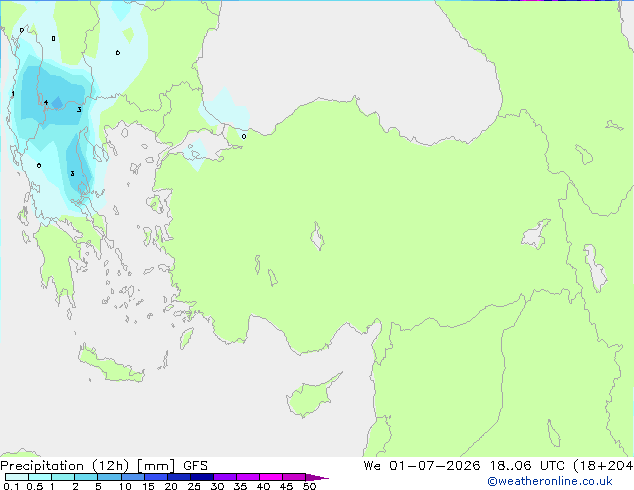Click the 1–2 mm legend swatch
The width and height of the screenshot is (634, 490).
click(63, 477)
